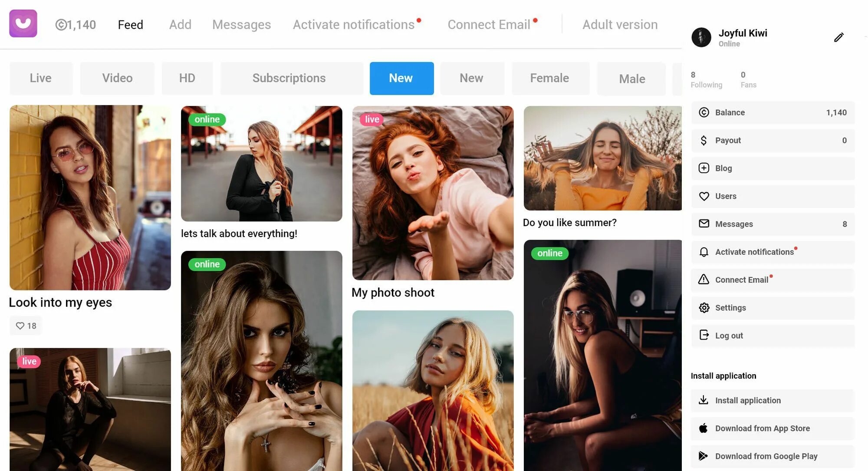Image resolution: width=868 pixels, height=471 pixels.
Task: Open the Feed navigation menu item
Action: coord(130,24)
